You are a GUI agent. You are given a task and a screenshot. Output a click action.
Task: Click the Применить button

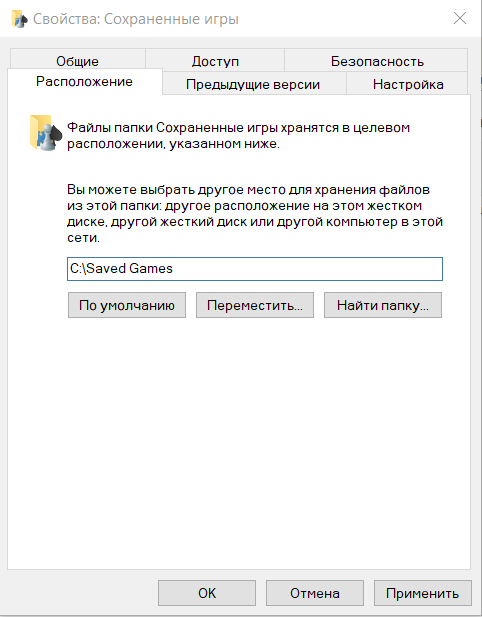click(x=423, y=593)
